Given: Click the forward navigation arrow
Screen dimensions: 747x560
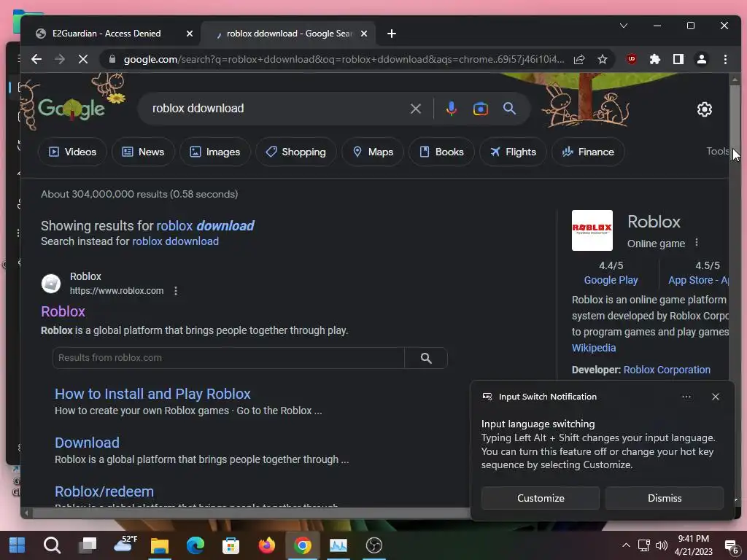Looking at the screenshot, I should click(60, 60).
